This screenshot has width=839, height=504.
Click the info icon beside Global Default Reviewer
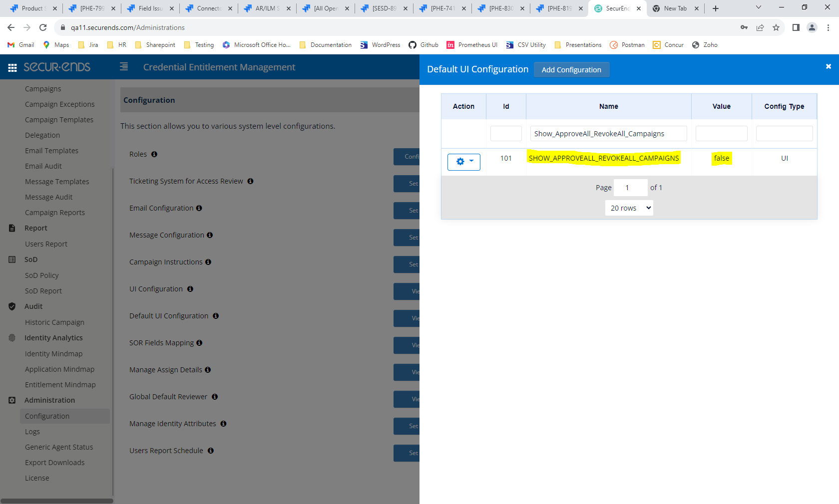pyautogui.click(x=215, y=397)
